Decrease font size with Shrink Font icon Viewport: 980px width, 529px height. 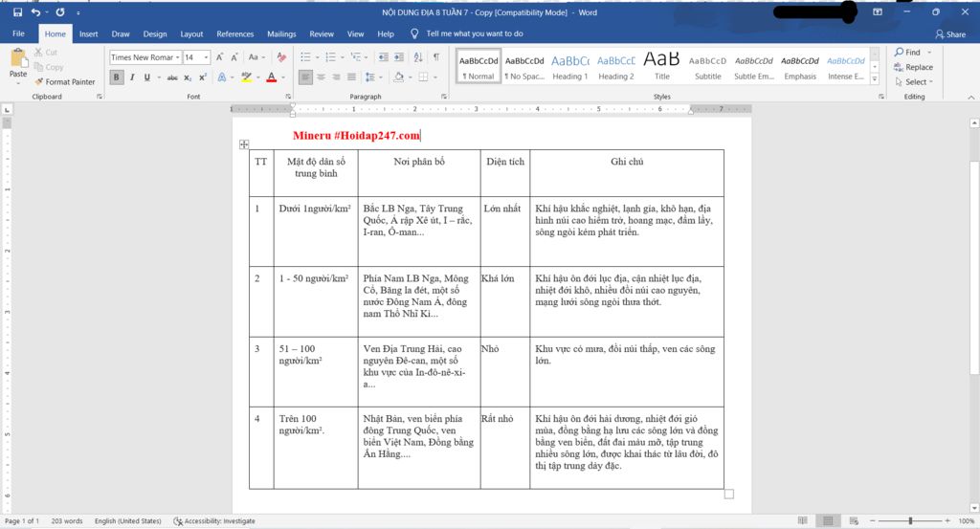click(x=234, y=57)
